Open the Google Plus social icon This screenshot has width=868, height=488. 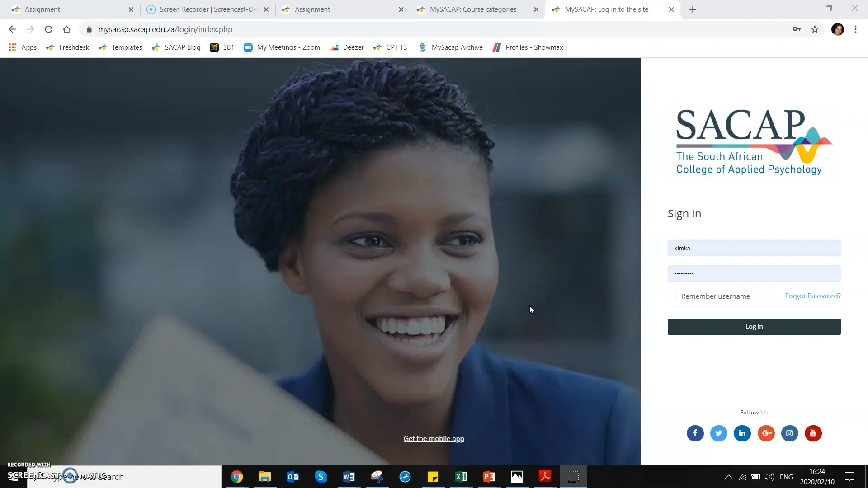point(766,433)
